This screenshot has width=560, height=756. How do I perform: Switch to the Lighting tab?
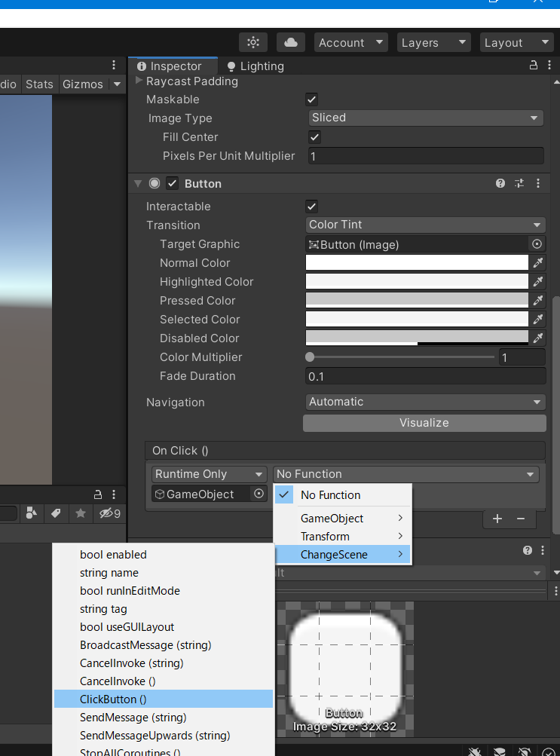pos(256,66)
